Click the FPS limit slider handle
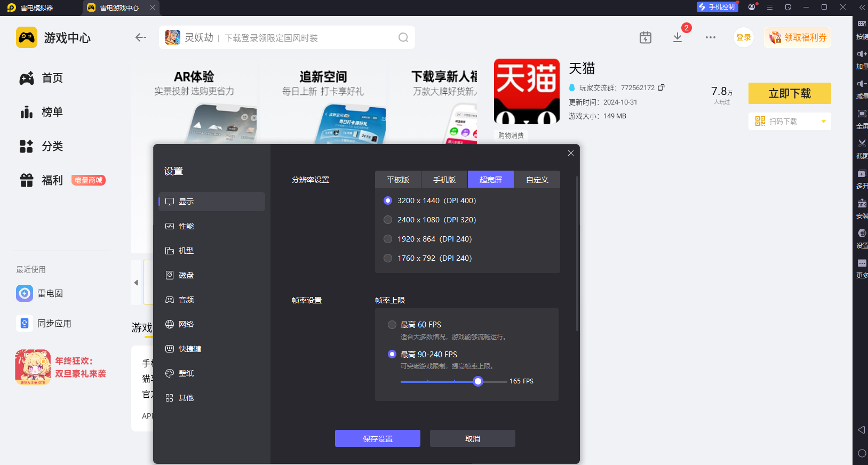Screen dimensions: 868x465 tap(478, 381)
